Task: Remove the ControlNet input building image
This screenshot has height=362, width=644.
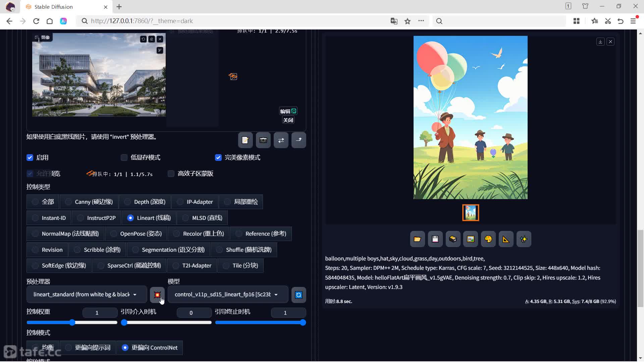Action: [160, 39]
